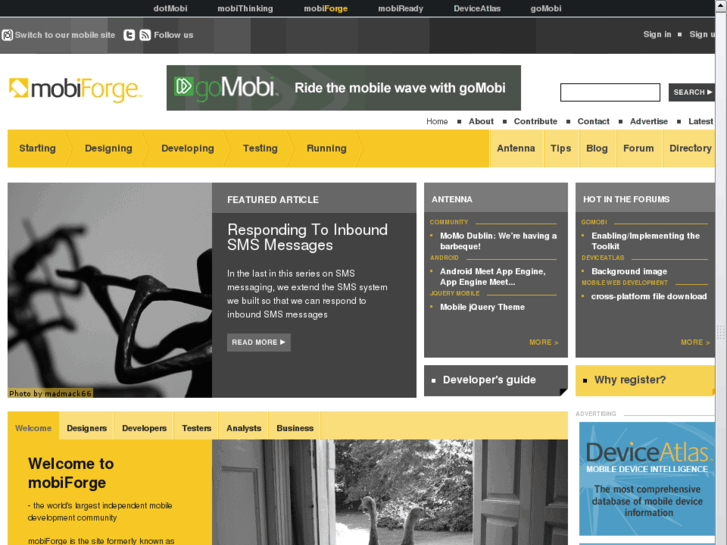Open the Antenna section

[516, 148]
